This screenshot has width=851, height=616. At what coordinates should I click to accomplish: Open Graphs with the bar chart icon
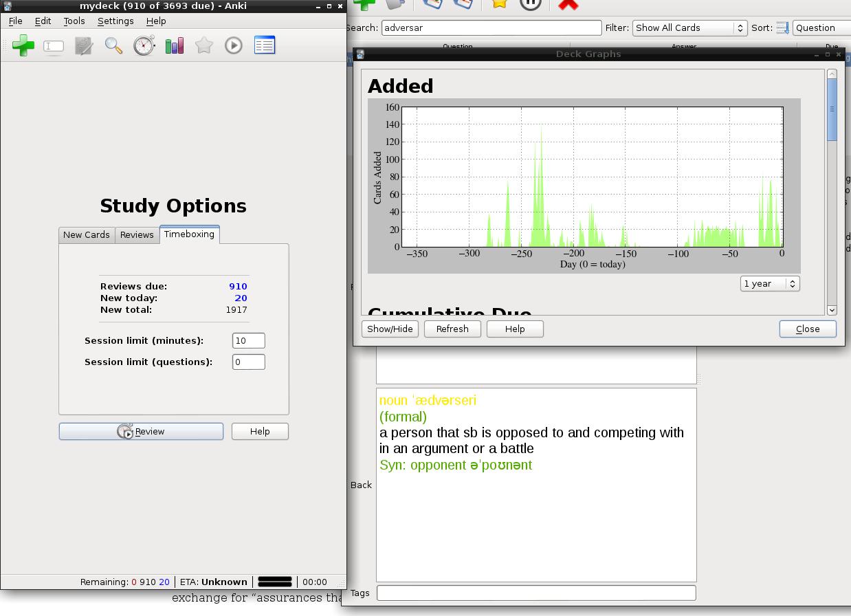[x=174, y=46]
